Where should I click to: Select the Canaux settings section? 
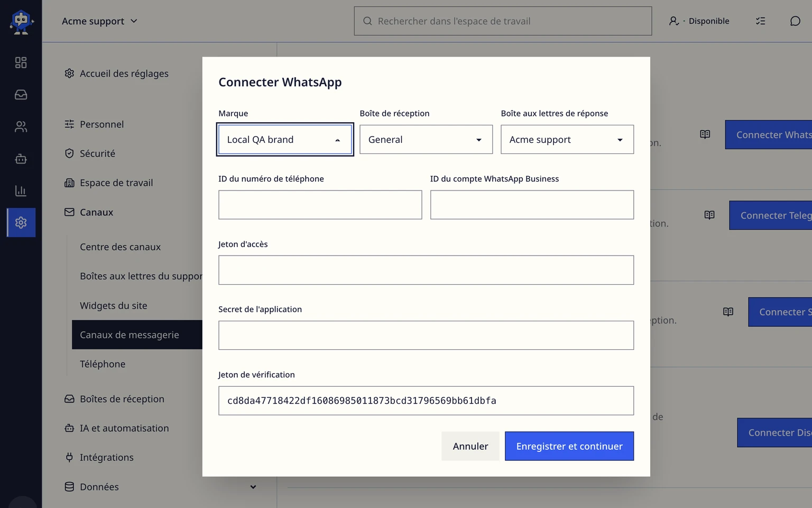89,212
